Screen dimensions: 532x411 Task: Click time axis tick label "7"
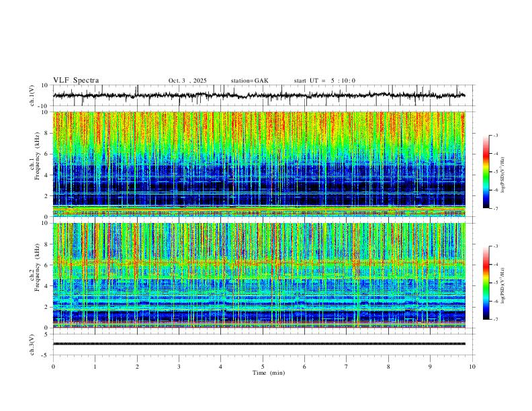tap(347, 367)
